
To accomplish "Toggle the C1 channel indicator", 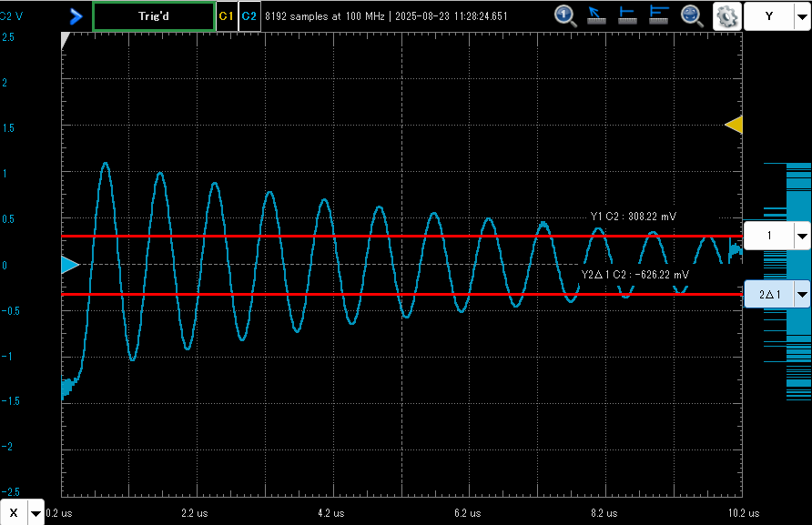I will [x=227, y=16].
